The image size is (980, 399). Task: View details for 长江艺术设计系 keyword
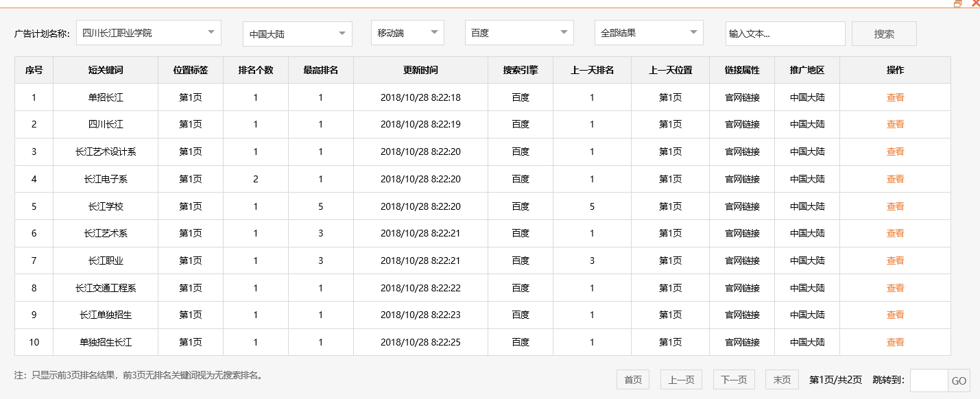tap(896, 152)
